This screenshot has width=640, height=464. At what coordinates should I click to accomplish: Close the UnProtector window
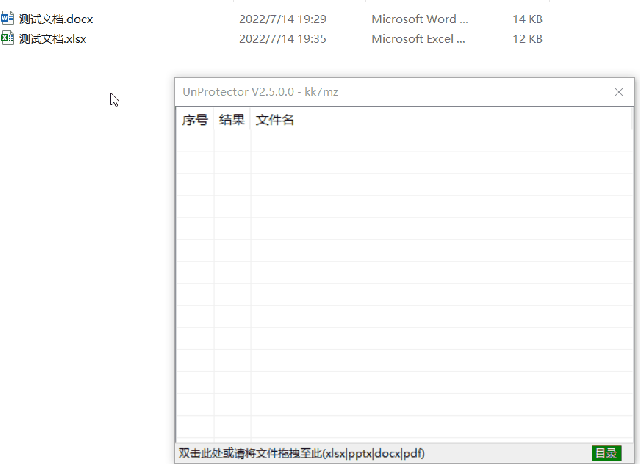point(619,92)
